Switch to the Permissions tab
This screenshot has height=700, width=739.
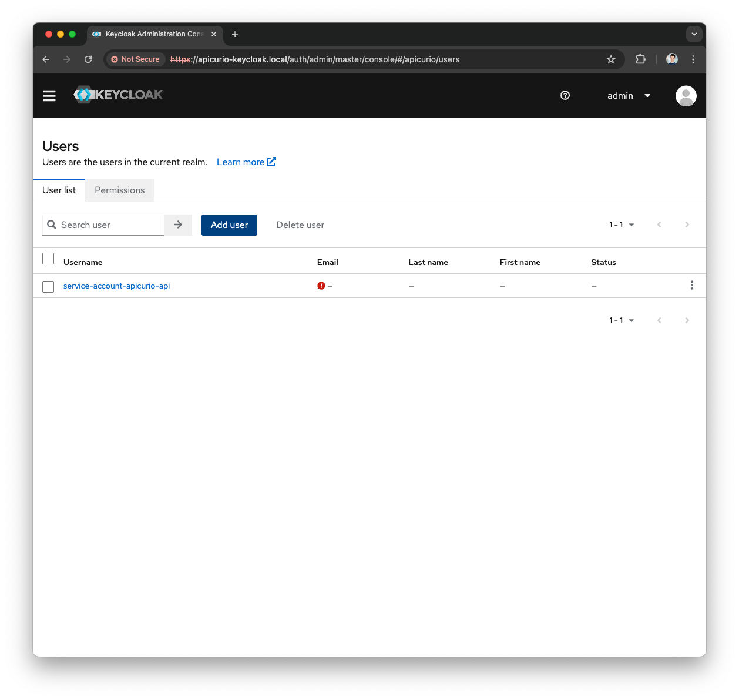point(119,190)
